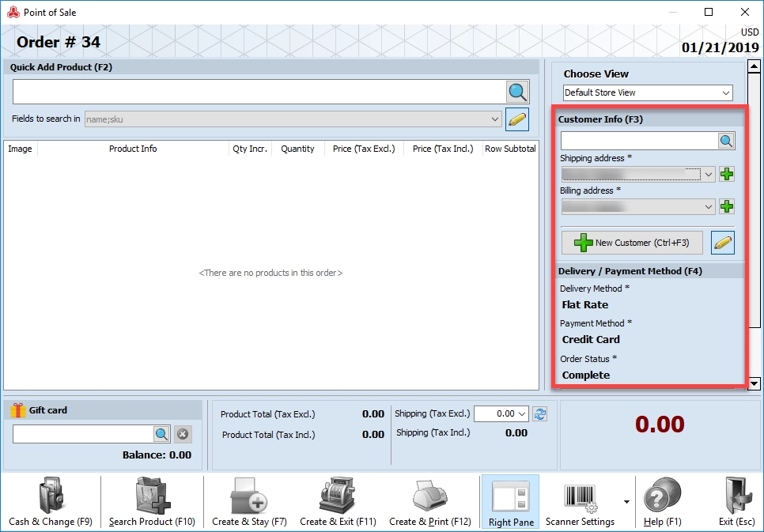The height and width of the screenshot is (532, 764).
Task: Click the Credit Card payment method
Action: click(591, 340)
